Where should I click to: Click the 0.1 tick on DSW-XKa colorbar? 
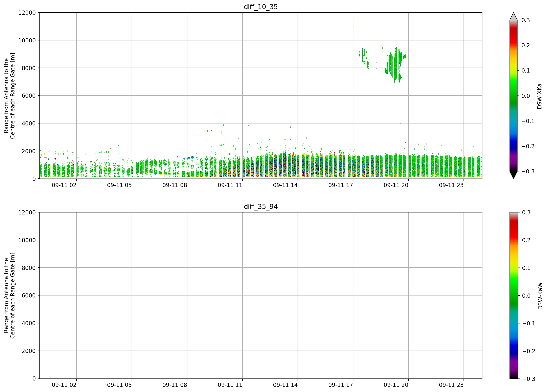(x=526, y=71)
